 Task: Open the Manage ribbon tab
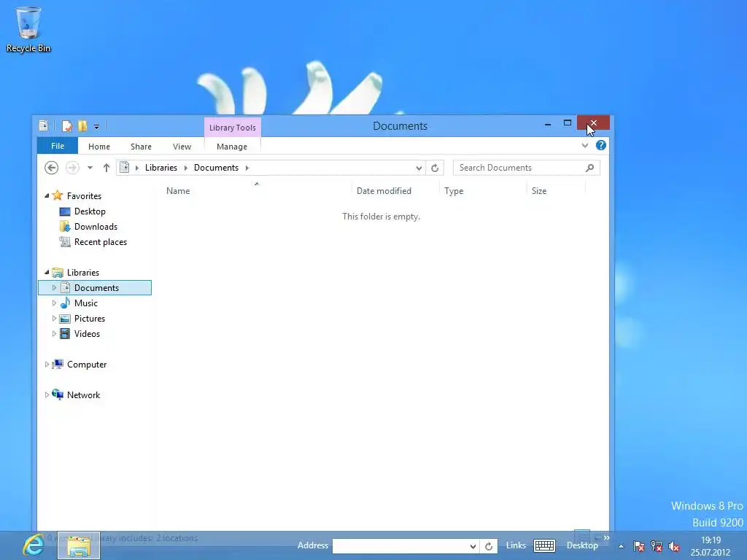(x=232, y=147)
